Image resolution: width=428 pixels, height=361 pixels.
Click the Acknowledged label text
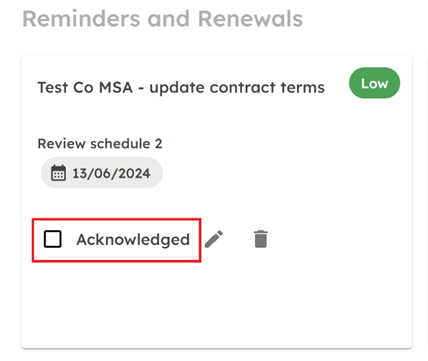point(133,240)
